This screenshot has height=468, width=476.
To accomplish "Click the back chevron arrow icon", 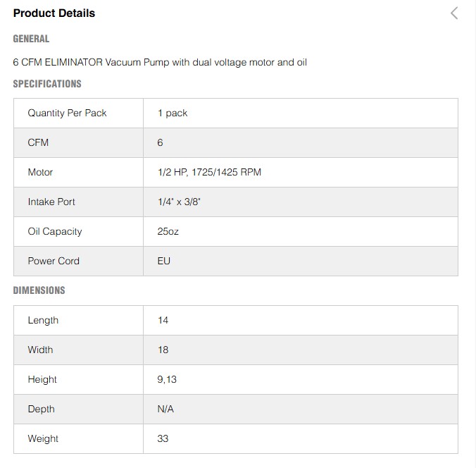I will coord(454,13).
